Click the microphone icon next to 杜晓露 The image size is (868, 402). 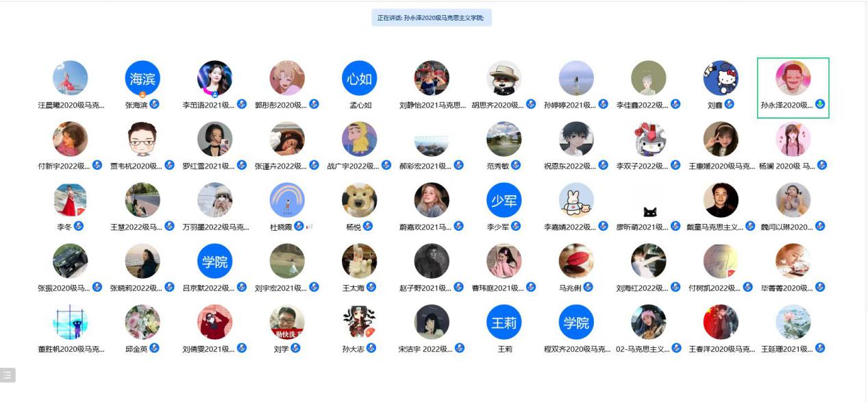pos(299,226)
